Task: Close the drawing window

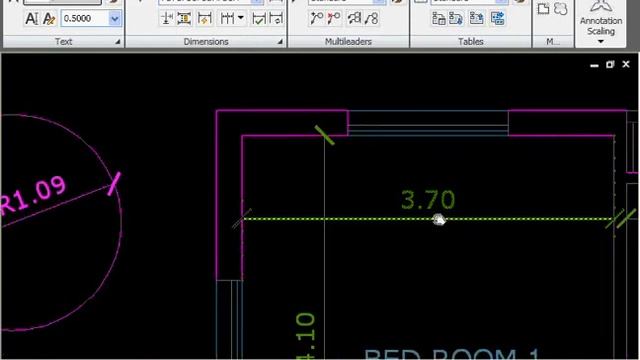Action: [626, 64]
